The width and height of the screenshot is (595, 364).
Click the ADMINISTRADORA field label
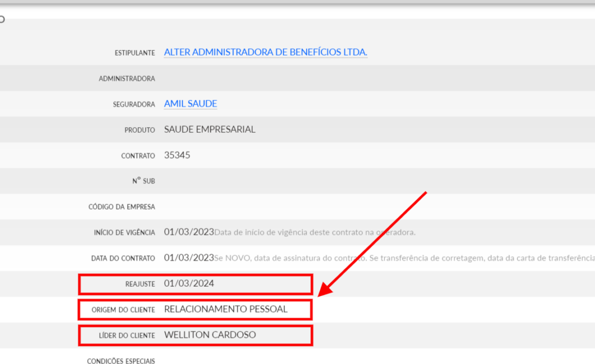tap(127, 78)
